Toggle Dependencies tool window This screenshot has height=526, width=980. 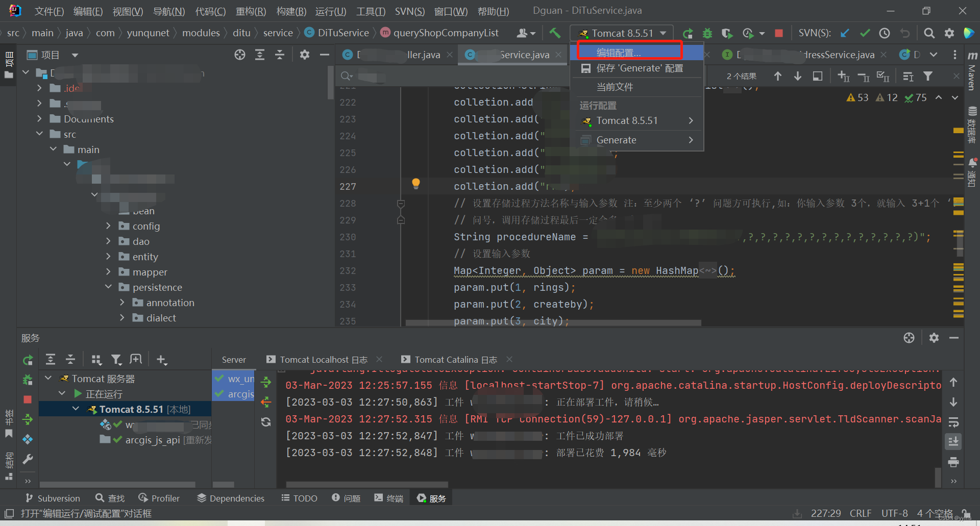point(231,498)
